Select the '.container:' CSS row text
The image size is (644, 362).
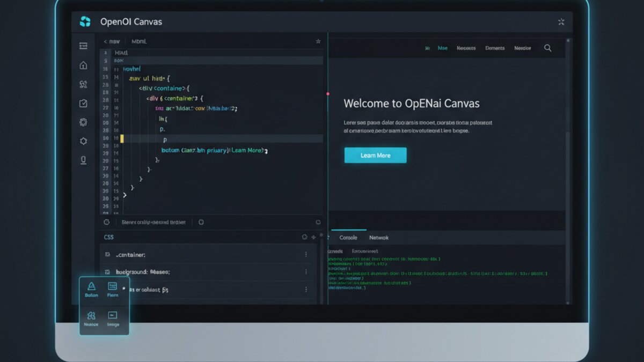point(131,255)
